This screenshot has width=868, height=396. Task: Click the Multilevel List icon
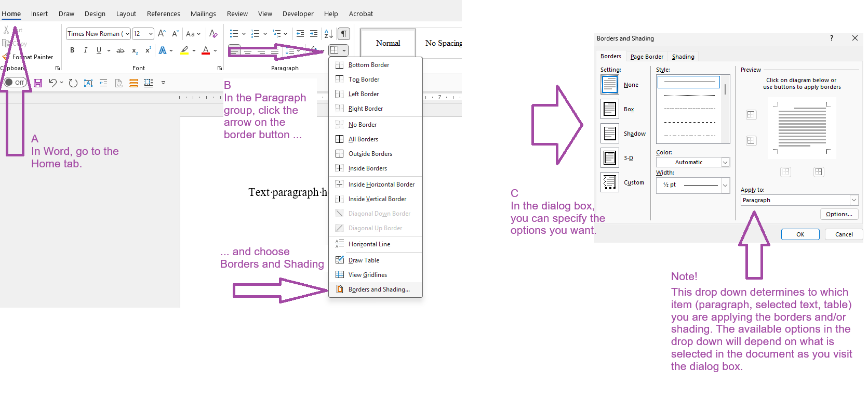[x=276, y=34]
